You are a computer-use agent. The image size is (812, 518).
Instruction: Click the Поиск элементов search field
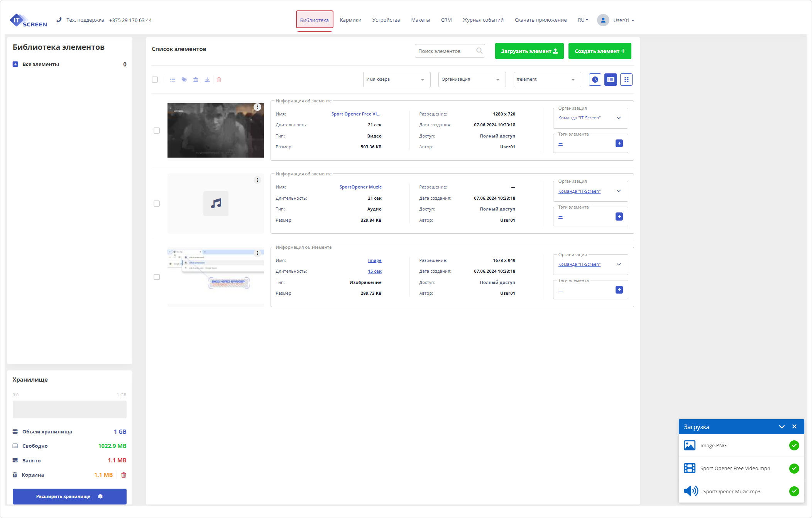pos(446,51)
